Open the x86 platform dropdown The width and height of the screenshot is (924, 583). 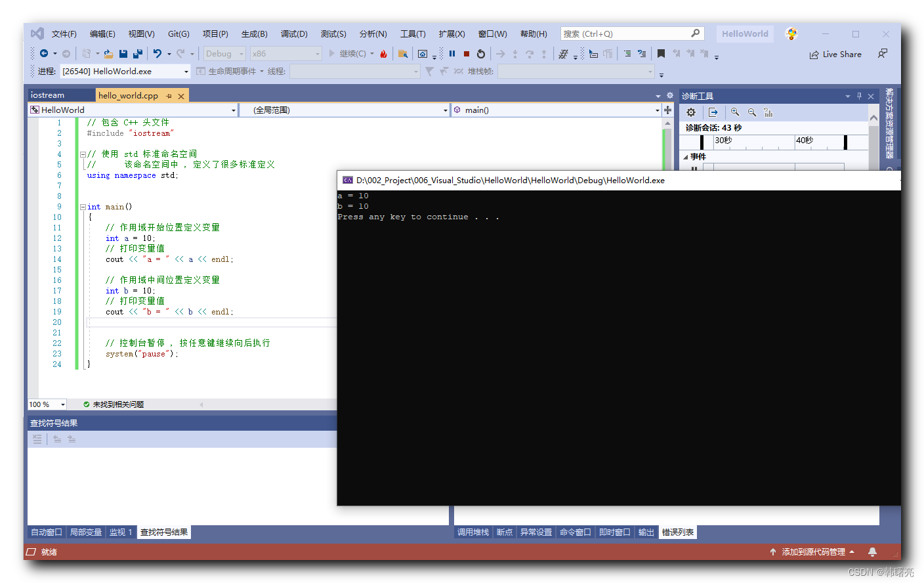286,54
